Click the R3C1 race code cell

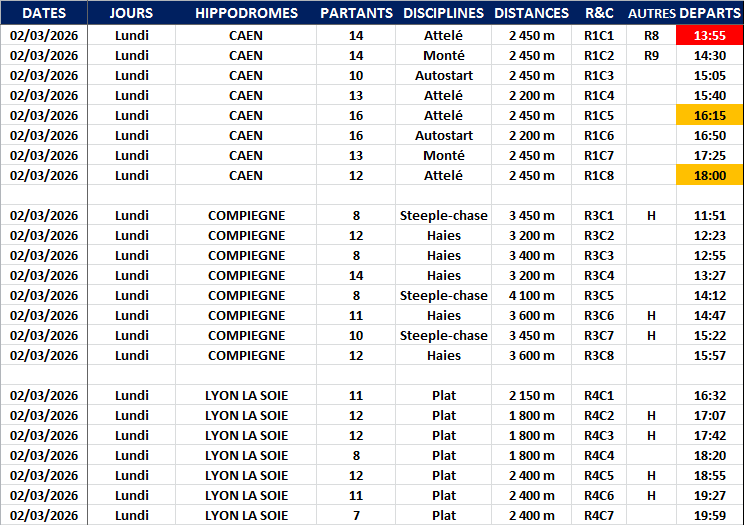[x=598, y=215]
